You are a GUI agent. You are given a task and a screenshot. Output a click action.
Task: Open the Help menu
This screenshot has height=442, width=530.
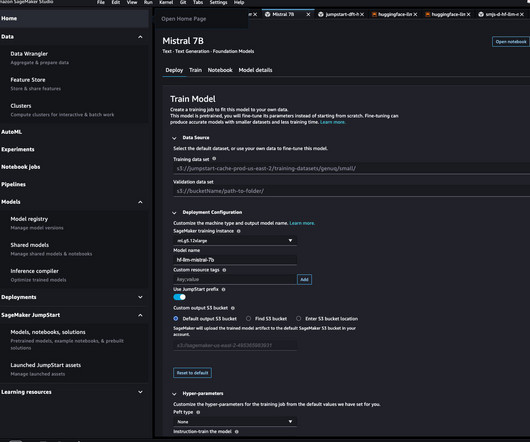click(239, 2)
